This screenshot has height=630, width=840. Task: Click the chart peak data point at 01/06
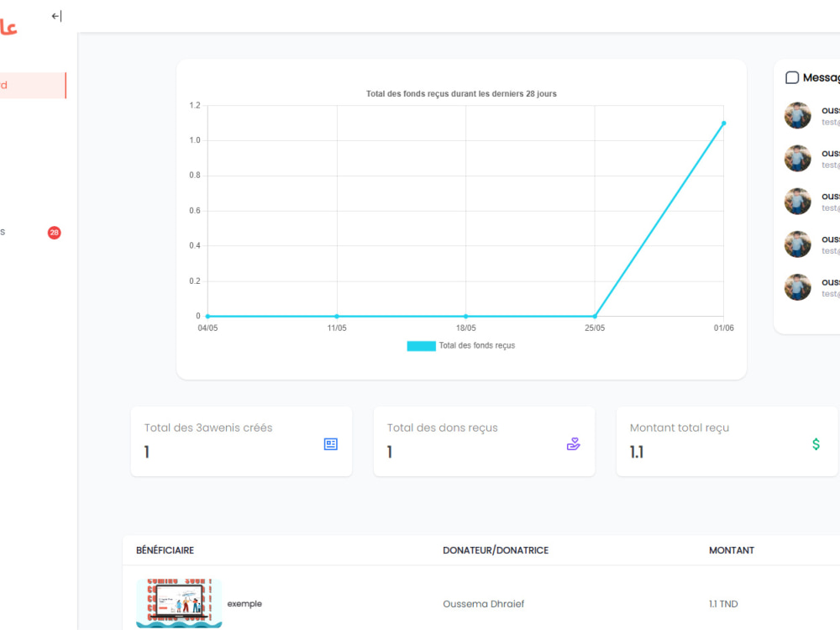tap(723, 123)
